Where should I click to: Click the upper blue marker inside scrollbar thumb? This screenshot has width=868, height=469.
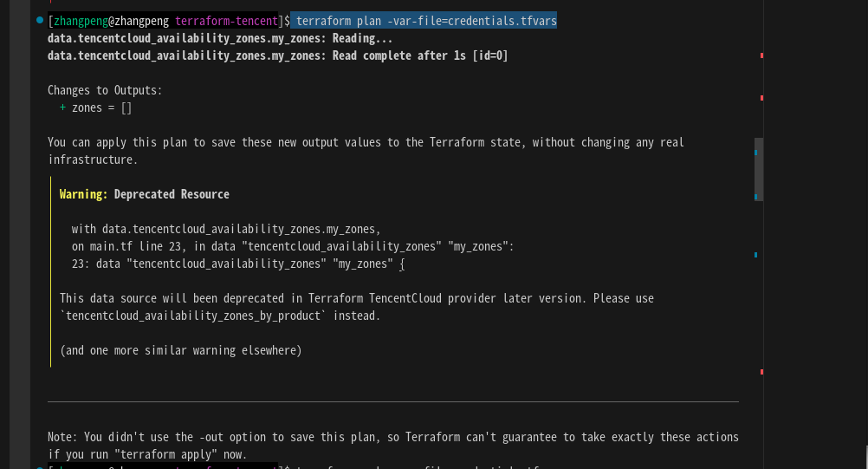point(756,153)
